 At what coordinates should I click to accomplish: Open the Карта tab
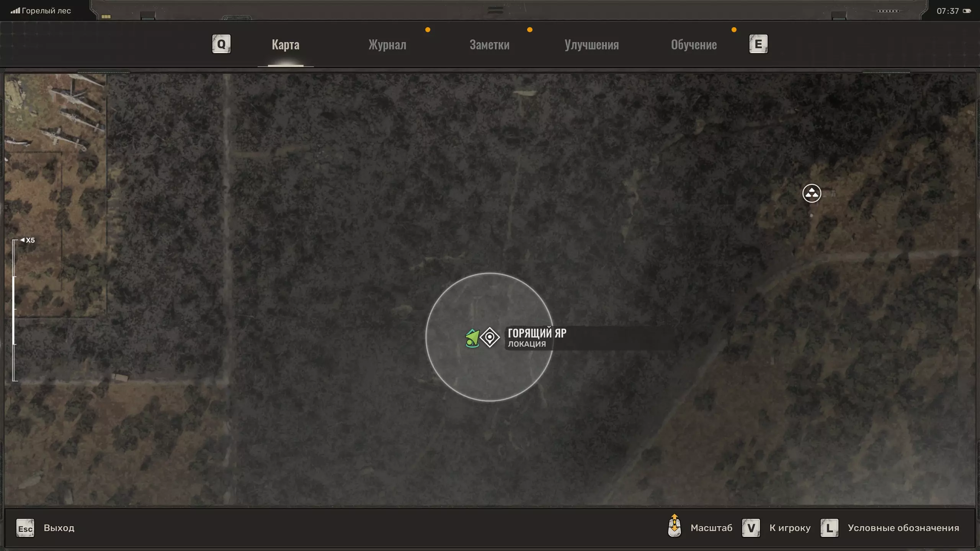(286, 45)
